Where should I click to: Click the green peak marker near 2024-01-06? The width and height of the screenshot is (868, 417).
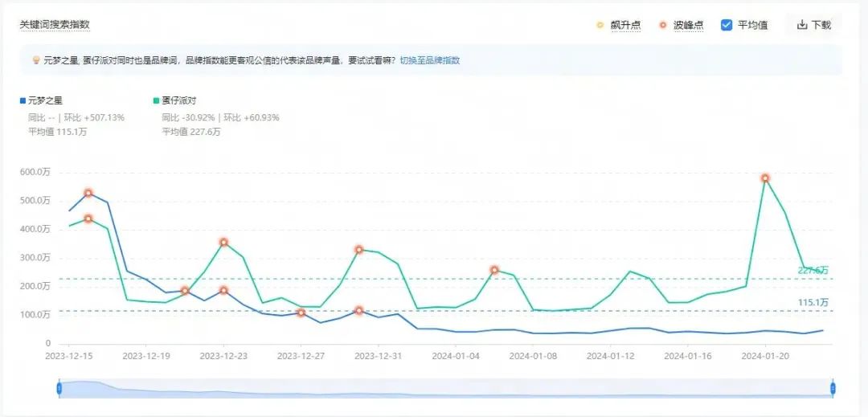(494, 270)
